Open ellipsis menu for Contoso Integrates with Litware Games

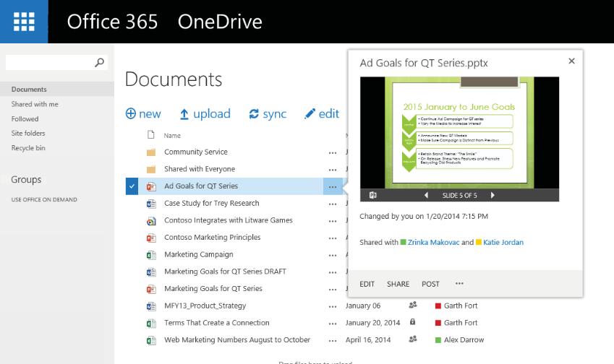point(333,221)
